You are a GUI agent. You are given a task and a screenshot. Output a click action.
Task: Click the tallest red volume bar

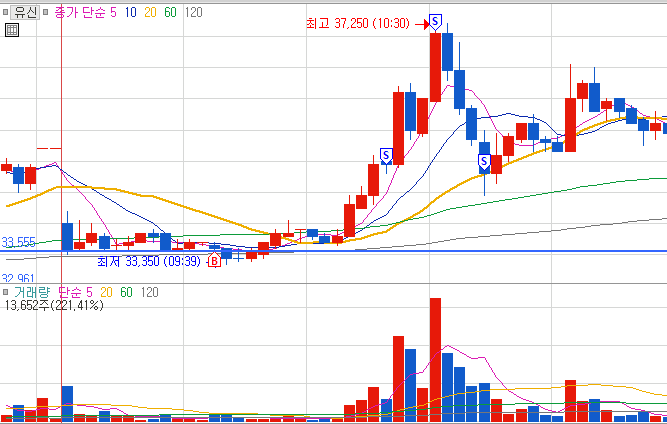pyautogui.click(x=435, y=360)
